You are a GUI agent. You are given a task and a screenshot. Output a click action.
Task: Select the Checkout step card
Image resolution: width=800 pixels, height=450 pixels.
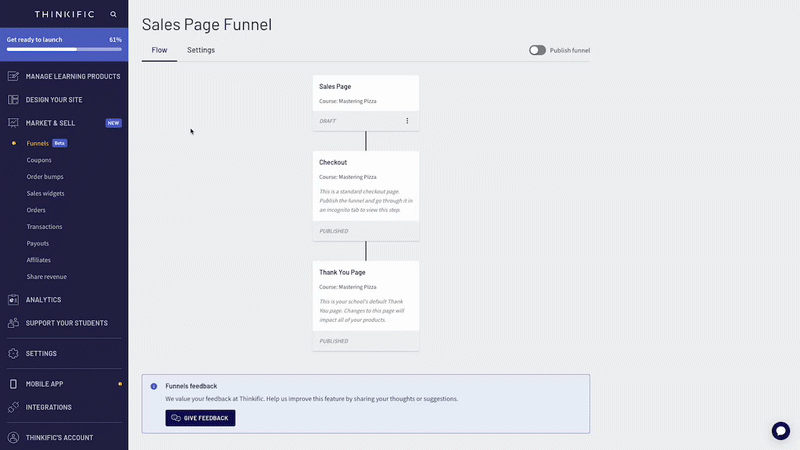366,196
